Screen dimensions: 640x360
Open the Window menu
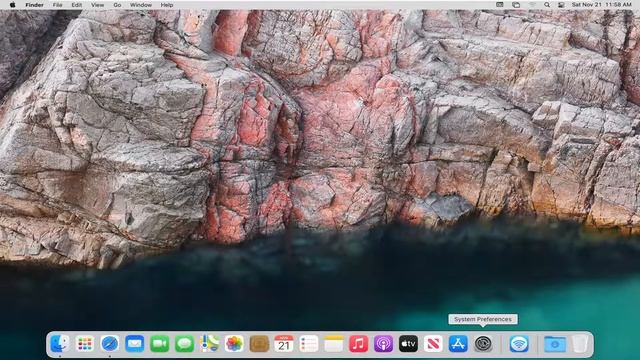[141, 5]
